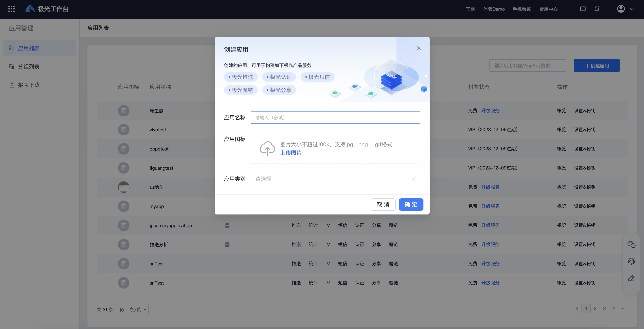Click the 取消 button
644x329 pixels.
[x=383, y=205]
